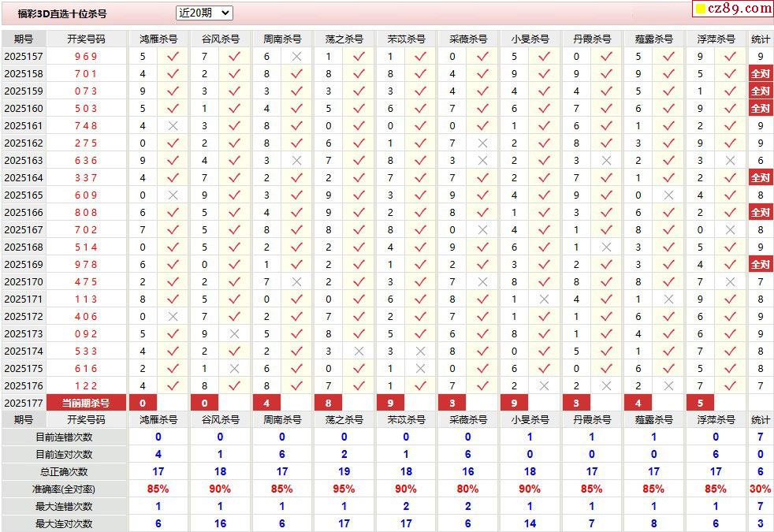Click check mark for 丹霞杀号 in row 2025175
This screenshot has height=532, width=774.
click(607, 369)
